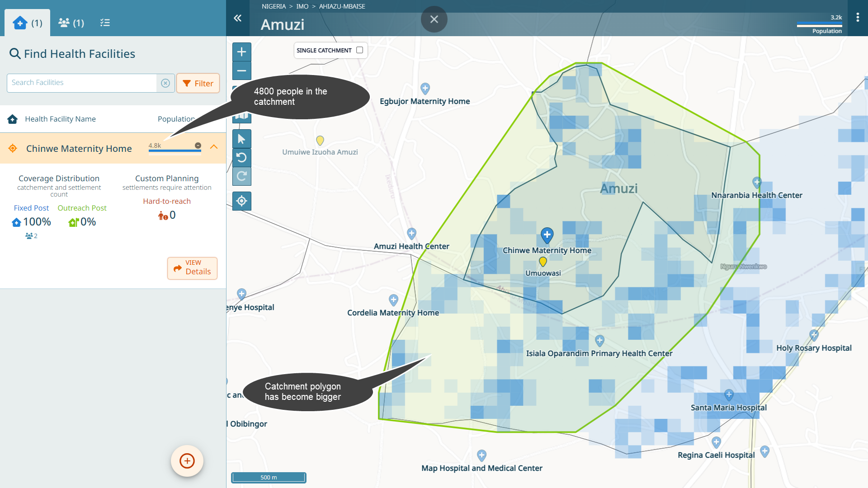Open the checklist tasks tab
868x488 pixels.
[105, 23]
